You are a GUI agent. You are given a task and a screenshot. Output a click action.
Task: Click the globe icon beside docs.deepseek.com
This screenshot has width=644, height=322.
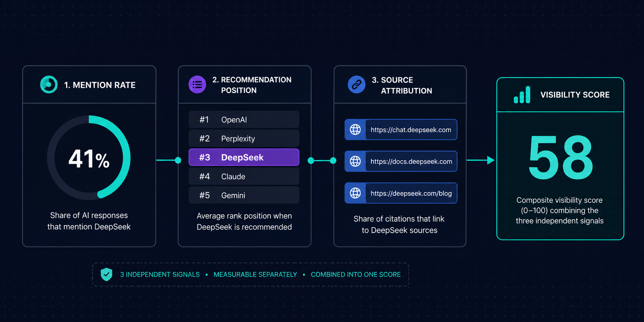point(355,161)
